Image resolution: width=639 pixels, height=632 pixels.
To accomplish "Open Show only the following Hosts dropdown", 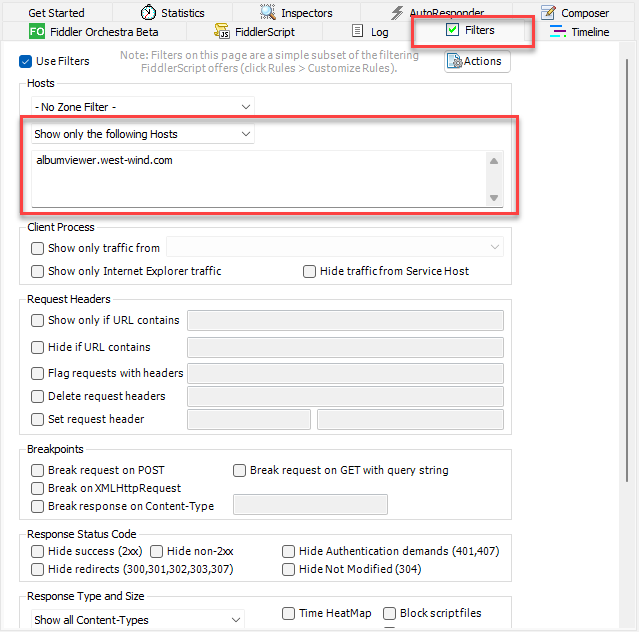I will pyautogui.click(x=143, y=134).
